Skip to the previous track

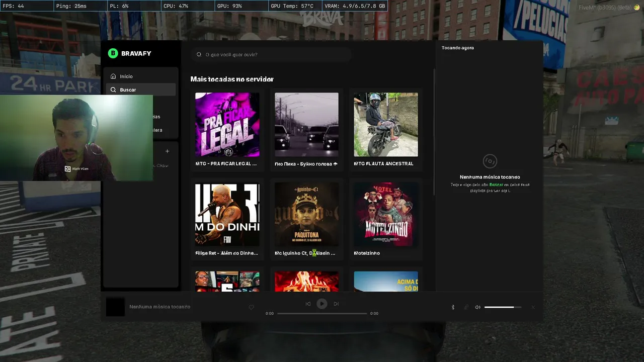pyautogui.click(x=308, y=304)
